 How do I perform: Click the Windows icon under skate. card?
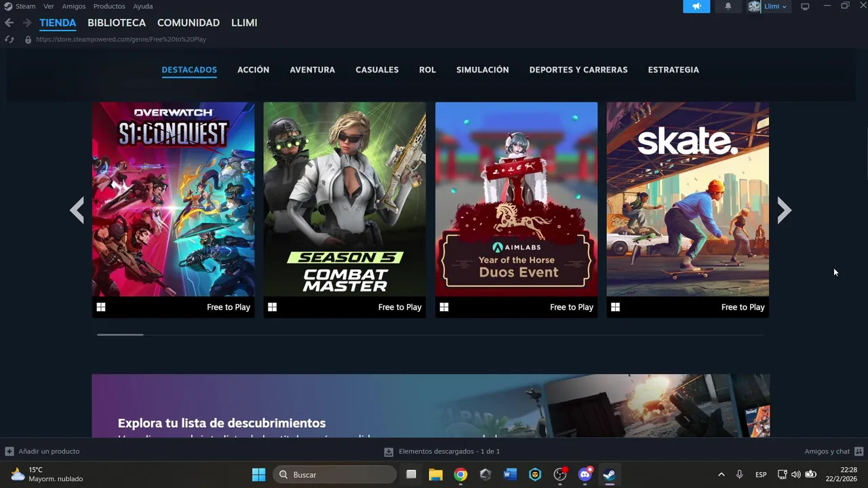click(615, 307)
